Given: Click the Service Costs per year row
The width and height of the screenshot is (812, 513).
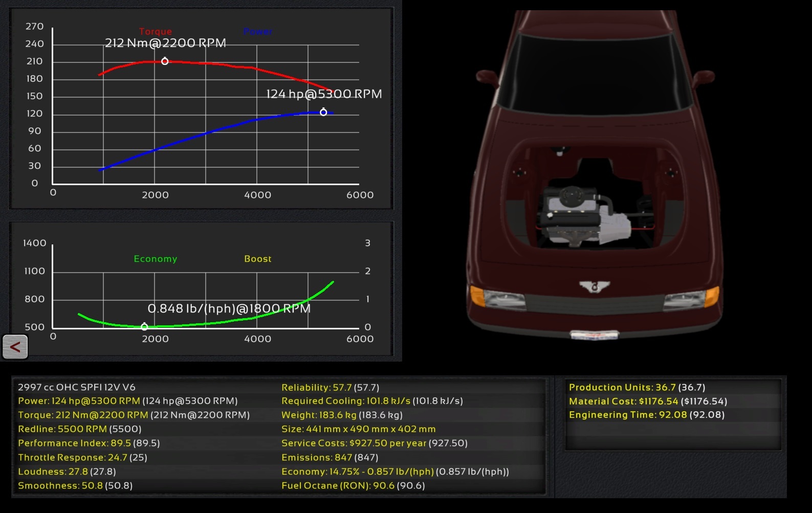Looking at the screenshot, I should (374, 443).
